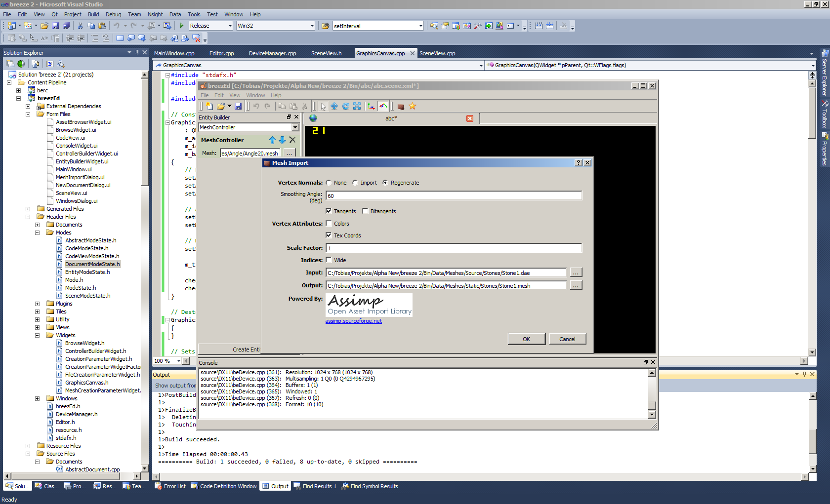Open the Release configuration dropdown

pyautogui.click(x=230, y=26)
